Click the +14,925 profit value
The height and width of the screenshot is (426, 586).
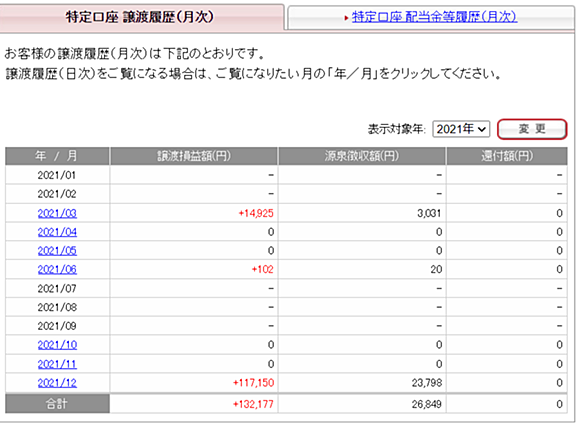256,213
